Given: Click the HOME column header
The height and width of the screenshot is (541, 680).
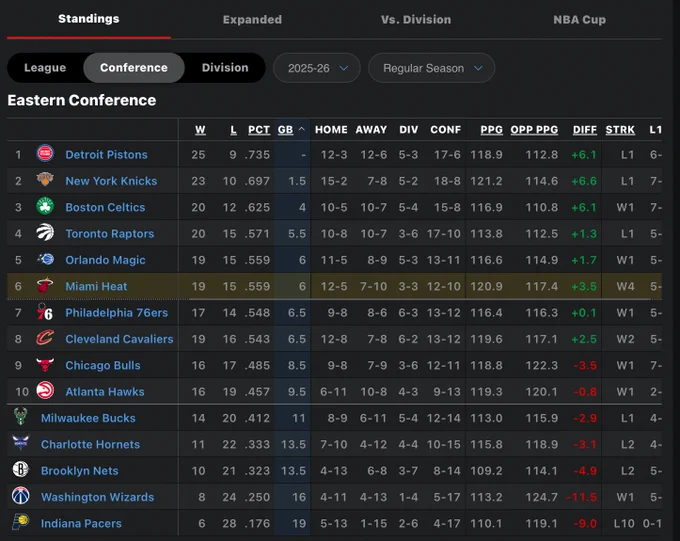Looking at the screenshot, I should pos(331,130).
